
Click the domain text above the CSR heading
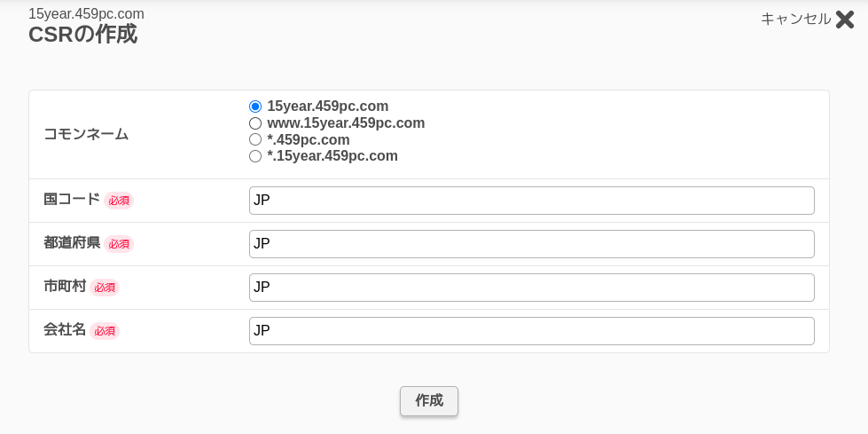(x=86, y=14)
